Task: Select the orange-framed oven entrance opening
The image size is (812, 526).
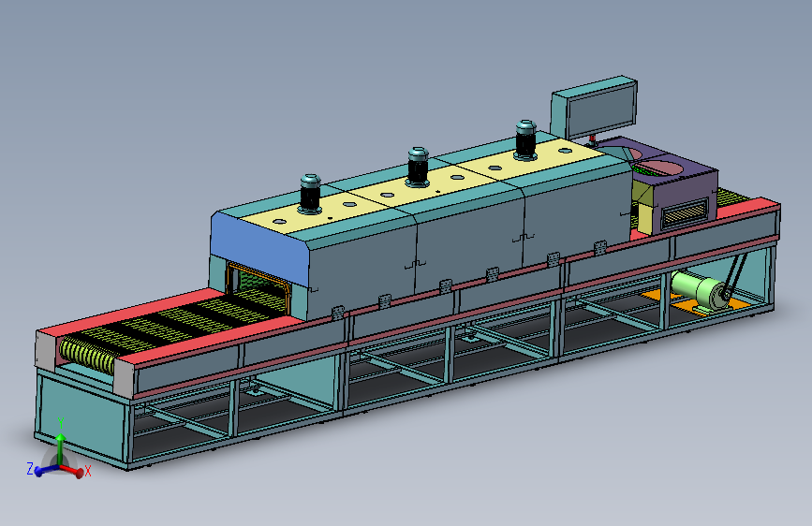Action: click(x=258, y=287)
